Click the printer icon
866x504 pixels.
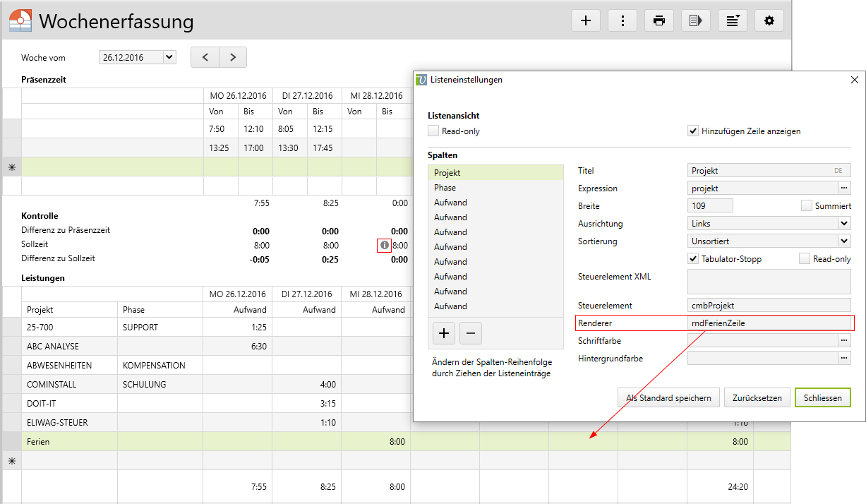659,20
